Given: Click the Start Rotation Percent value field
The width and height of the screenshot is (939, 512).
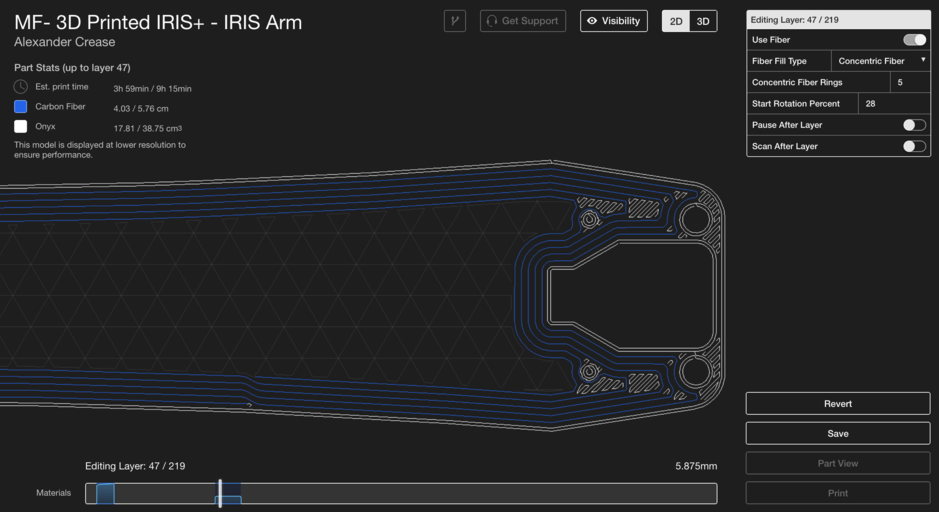Looking at the screenshot, I should click(x=894, y=104).
